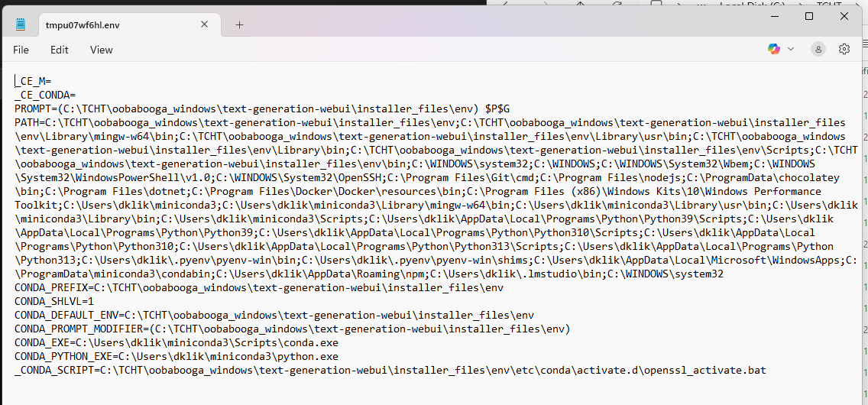The height and width of the screenshot is (405, 868).
Task: Maximize the Notepad window
Action: pyautogui.click(x=808, y=17)
